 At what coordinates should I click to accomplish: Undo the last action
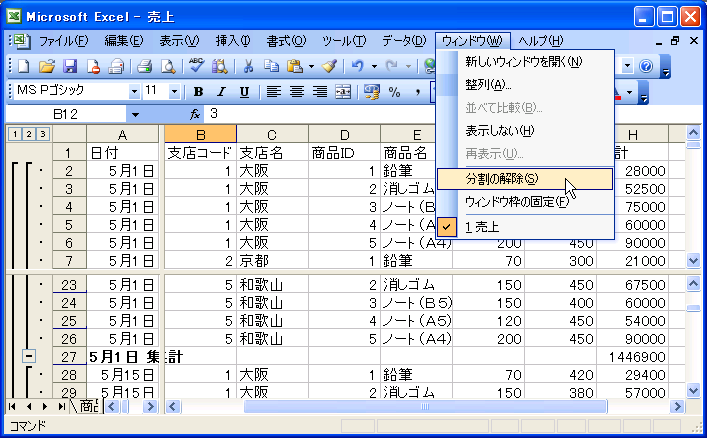[x=358, y=66]
